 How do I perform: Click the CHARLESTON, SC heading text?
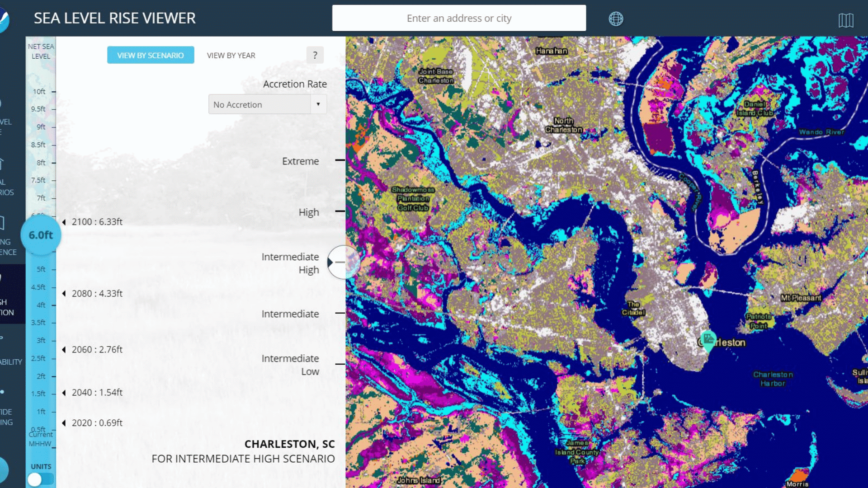click(x=290, y=444)
